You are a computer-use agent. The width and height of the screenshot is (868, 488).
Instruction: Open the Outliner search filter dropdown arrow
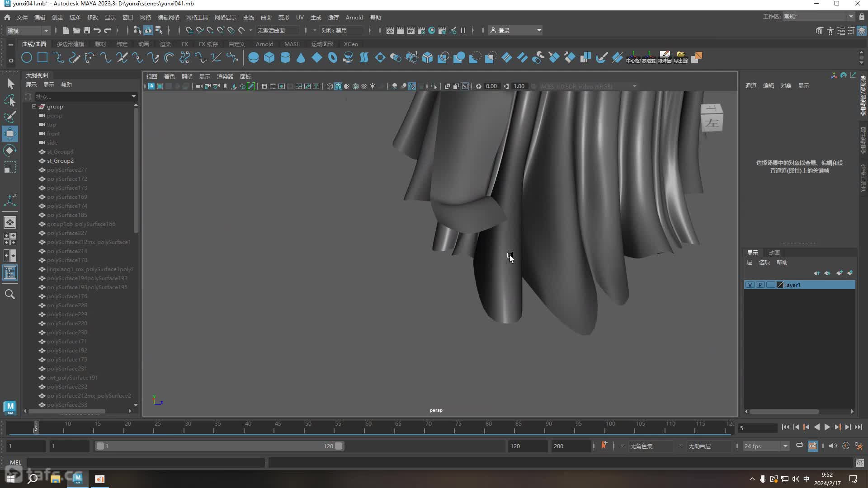coord(134,96)
